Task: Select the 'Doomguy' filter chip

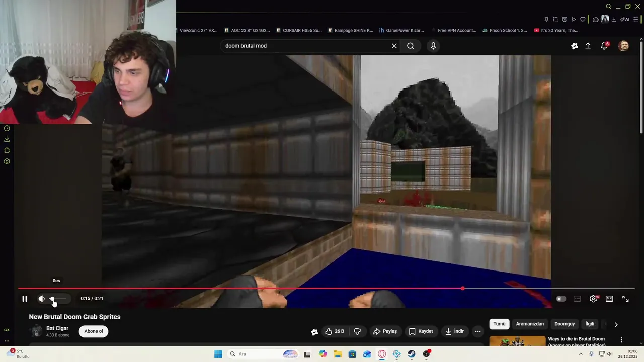Action: pyautogui.click(x=565, y=324)
